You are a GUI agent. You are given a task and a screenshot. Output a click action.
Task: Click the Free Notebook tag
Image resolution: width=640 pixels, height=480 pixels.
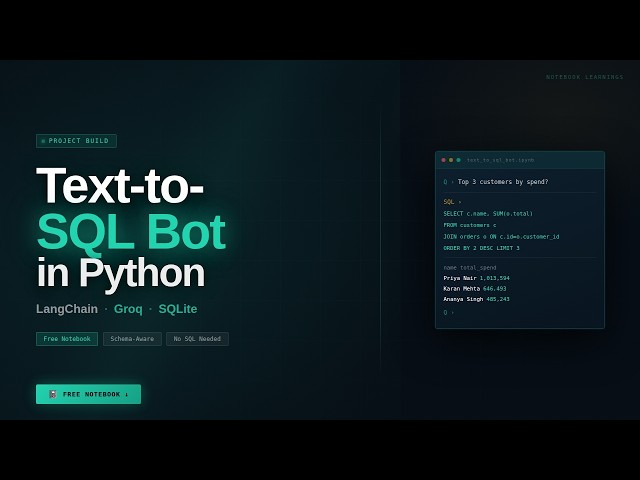pyautogui.click(x=67, y=339)
